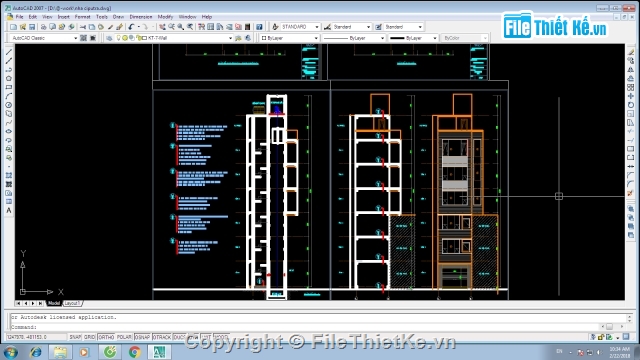Click the Zoom Realtime magnifier icon
Viewport: 640px width, 360px height.
pyautogui.click(x=171, y=27)
